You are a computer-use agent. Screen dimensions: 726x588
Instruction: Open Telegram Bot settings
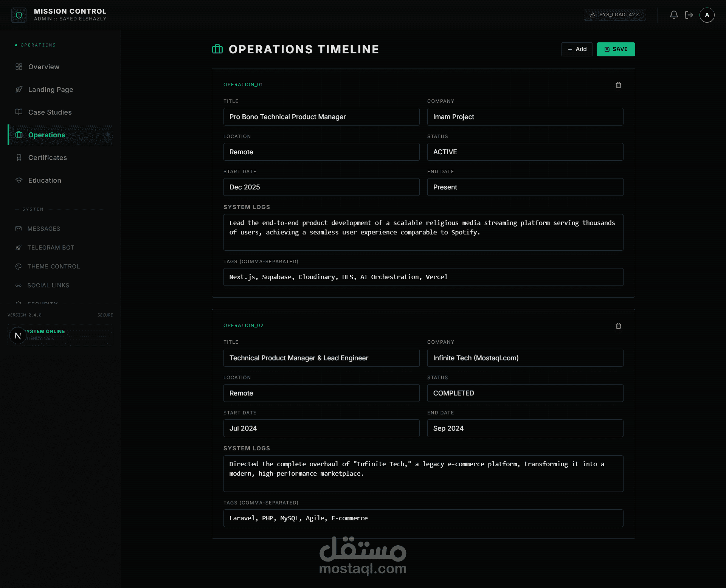tap(51, 248)
